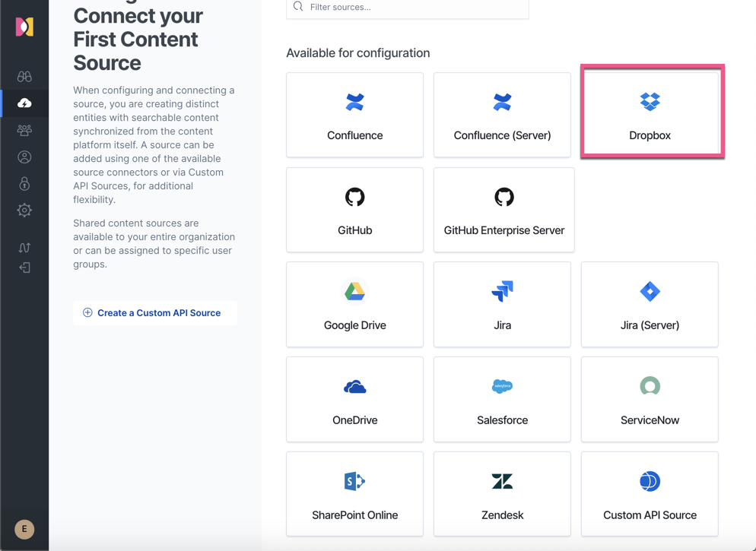Click the GitHub Enterprise Server octocat icon
The width and height of the screenshot is (756, 551).
(504, 197)
